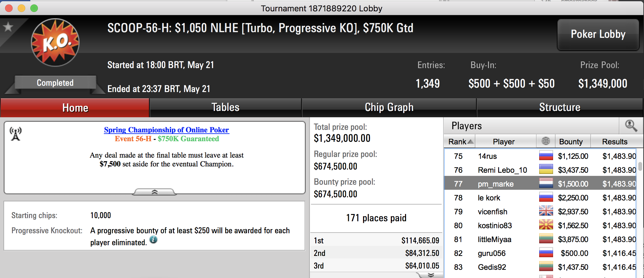Sort players by Bounty column
The width and height of the screenshot is (644, 278).
pos(571,142)
